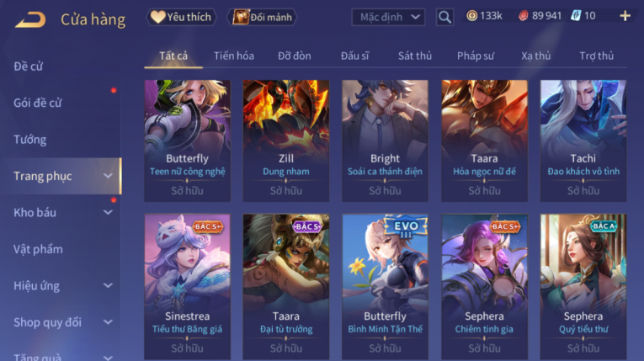This screenshot has width=644, height=361.
Task: Click the plus icon to add currency
Action: [625, 16]
